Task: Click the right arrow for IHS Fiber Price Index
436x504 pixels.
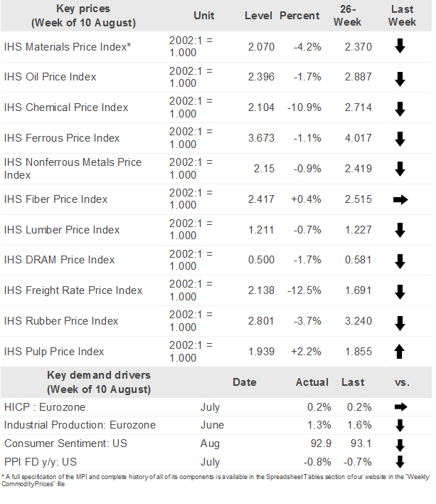Action: coord(400,200)
